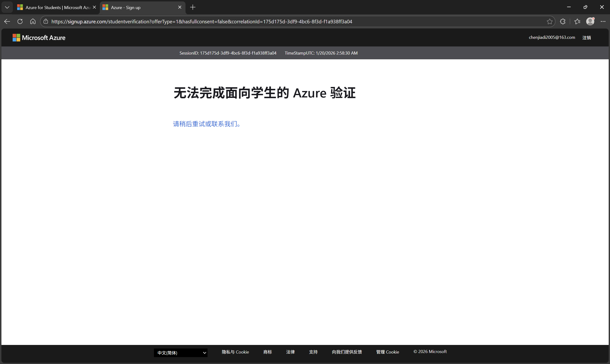Screen dimensions: 610x364
Task: Open a new browser tab
Action: coord(193,7)
